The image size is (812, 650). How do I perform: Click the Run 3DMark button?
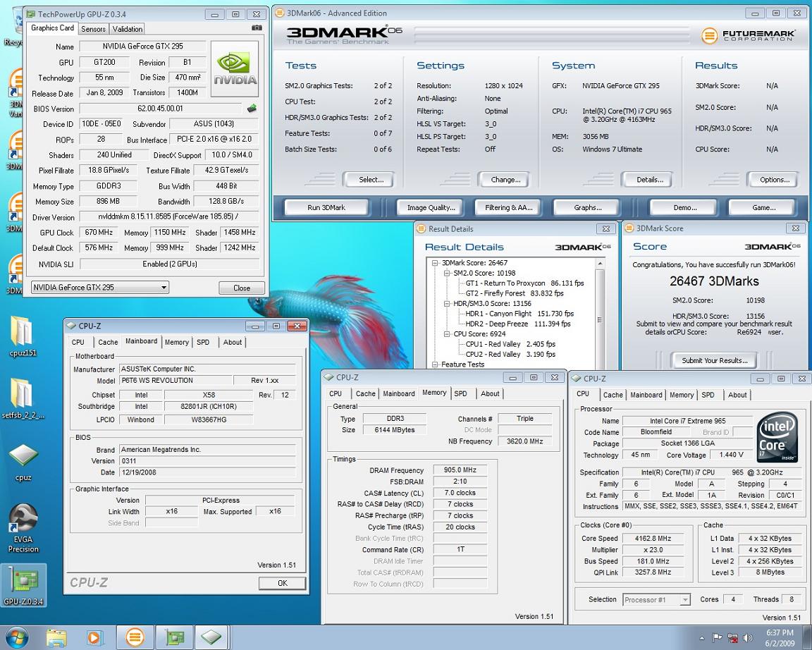coord(326,208)
